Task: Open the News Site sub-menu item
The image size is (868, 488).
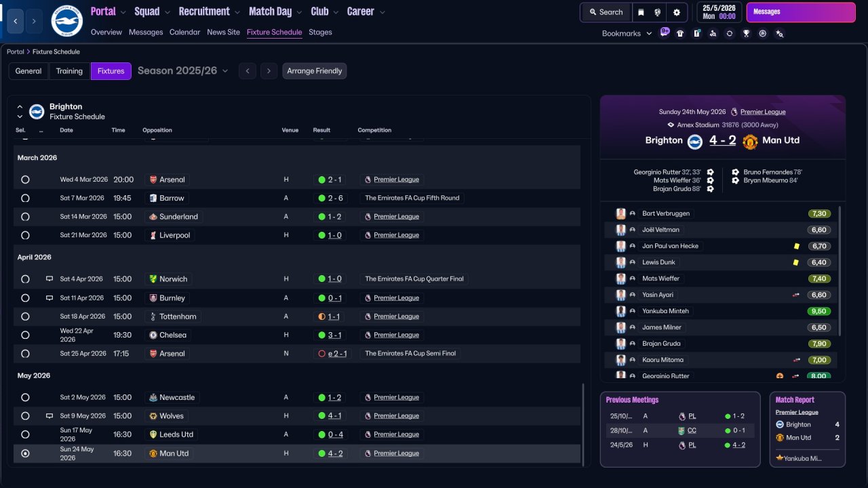Action: [x=224, y=32]
